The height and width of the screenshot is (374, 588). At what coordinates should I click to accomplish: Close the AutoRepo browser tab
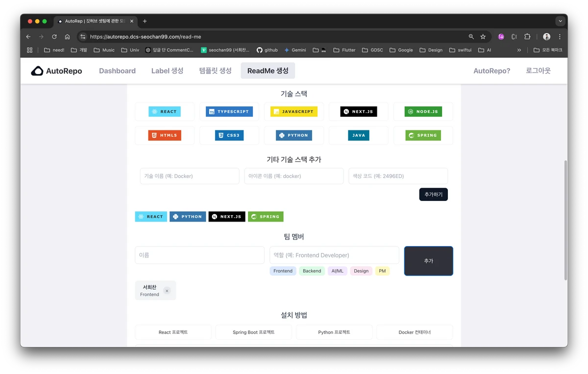(x=131, y=21)
